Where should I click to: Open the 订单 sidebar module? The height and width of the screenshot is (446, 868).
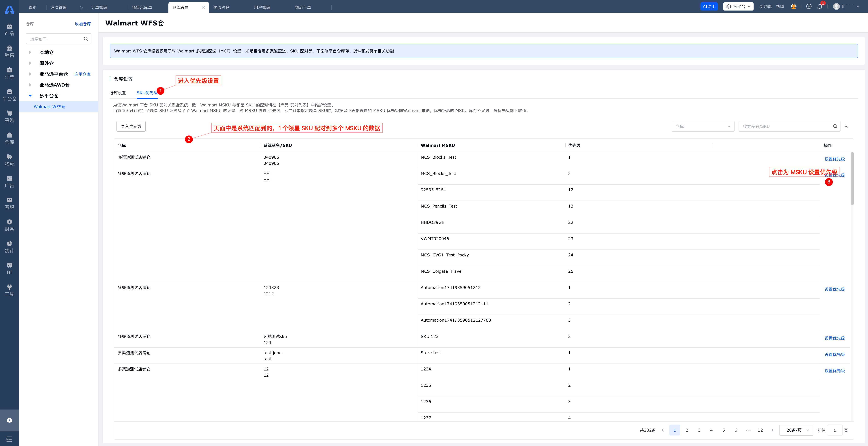tap(10, 73)
